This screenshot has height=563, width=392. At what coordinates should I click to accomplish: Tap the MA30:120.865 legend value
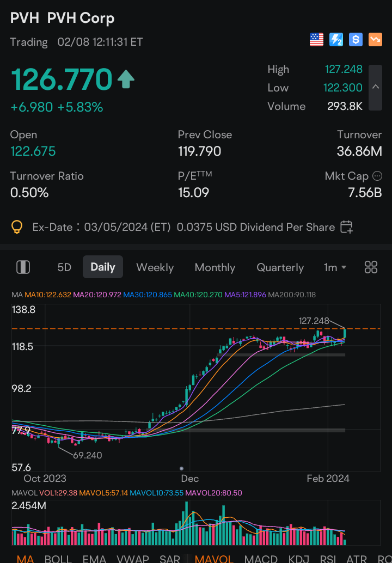tap(148, 295)
